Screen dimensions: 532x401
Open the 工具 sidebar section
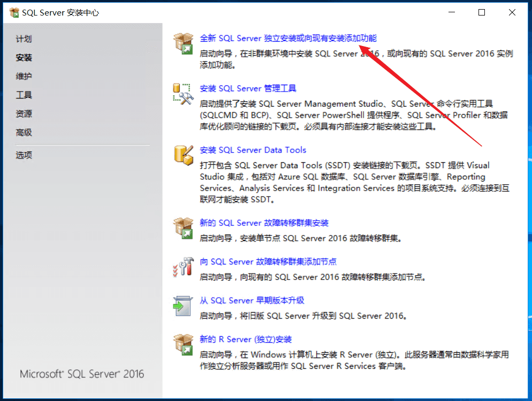pos(24,95)
